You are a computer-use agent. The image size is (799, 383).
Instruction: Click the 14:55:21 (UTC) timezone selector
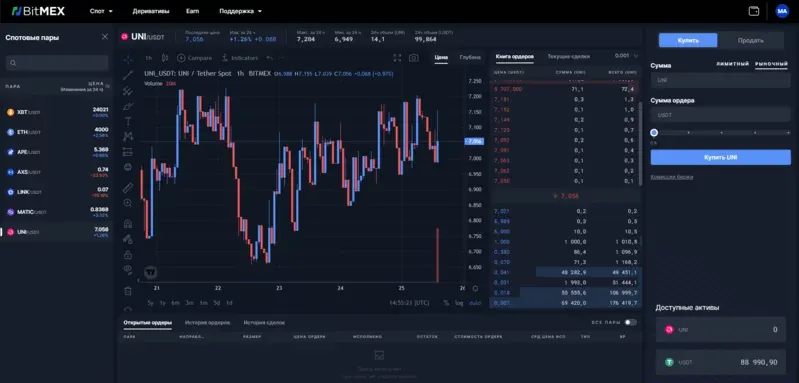(409, 303)
